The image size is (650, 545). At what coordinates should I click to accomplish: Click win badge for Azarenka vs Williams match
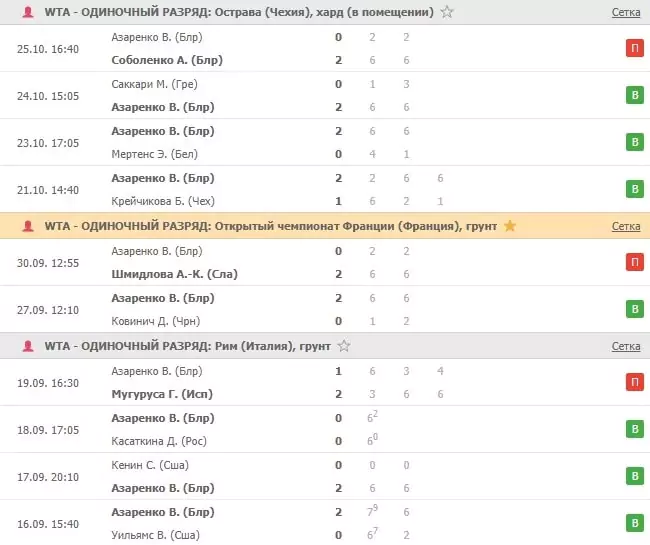(635, 523)
